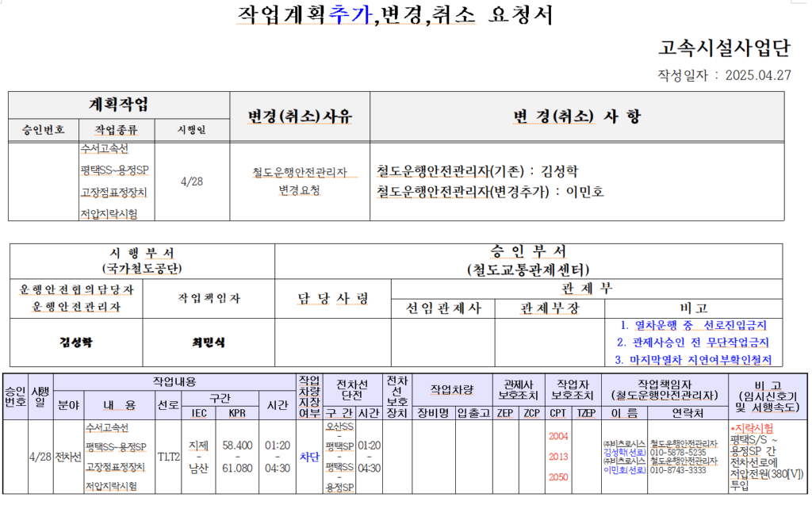This screenshot has width=812, height=505.
Task: Click the blue name '김성학(선로)'
Action: (x=625, y=452)
